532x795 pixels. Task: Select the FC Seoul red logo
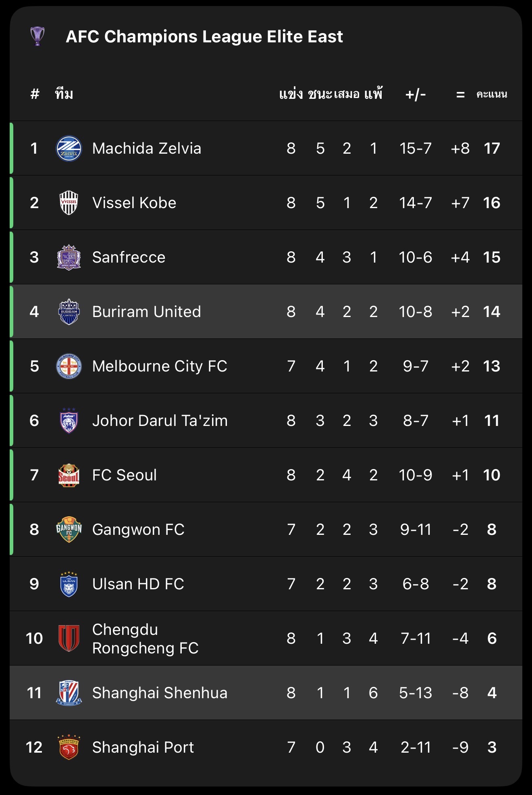coord(69,475)
